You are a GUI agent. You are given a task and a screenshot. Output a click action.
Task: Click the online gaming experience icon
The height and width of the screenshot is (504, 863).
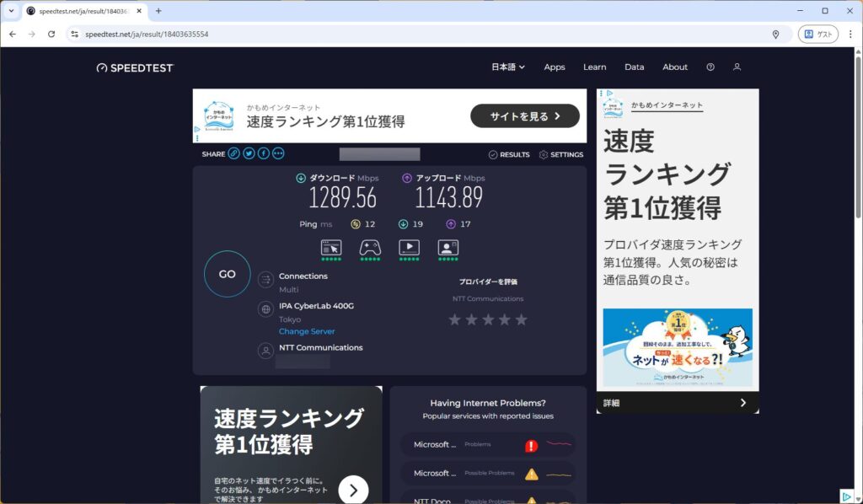370,248
